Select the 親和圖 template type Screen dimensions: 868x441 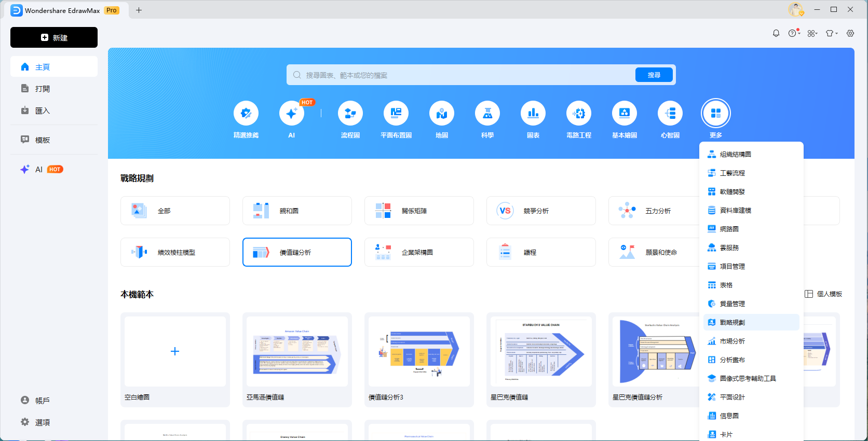click(x=297, y=211)
